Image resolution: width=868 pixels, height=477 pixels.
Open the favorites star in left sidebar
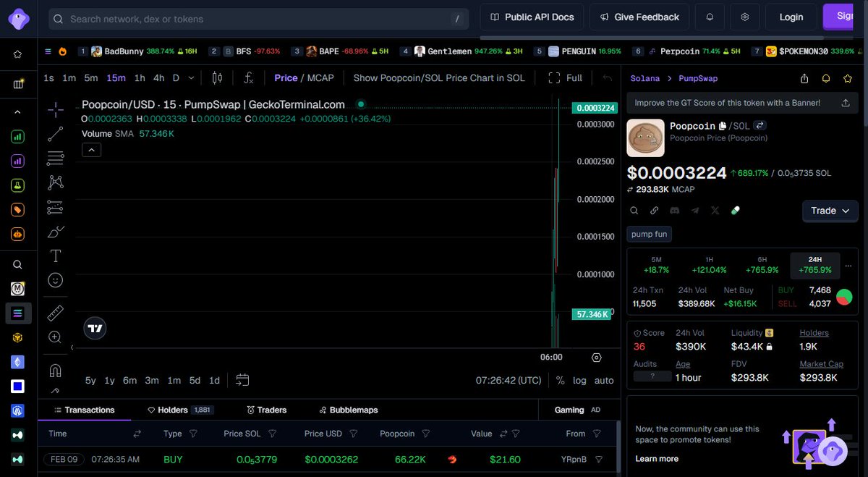click(x=18, y=54)
